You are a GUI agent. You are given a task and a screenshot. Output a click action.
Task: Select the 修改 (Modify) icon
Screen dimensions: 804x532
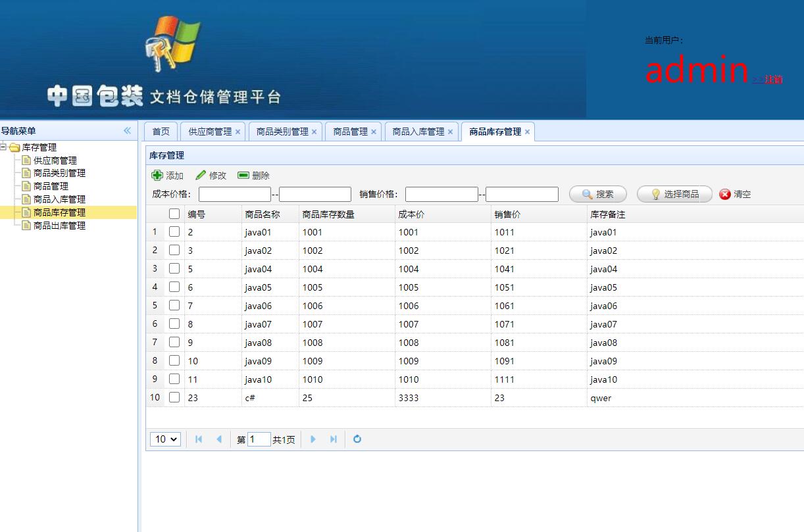pos(199,175)
